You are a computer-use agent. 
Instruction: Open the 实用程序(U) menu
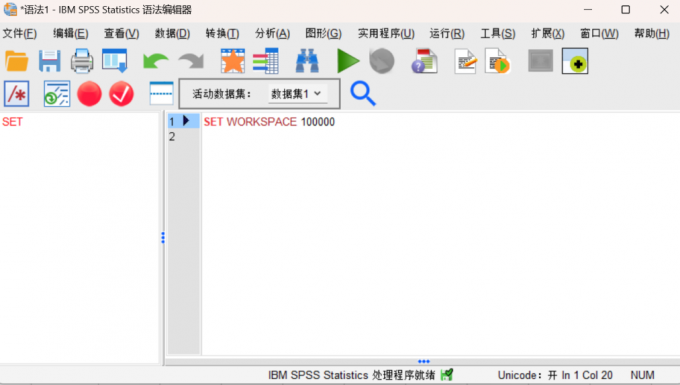coord(386,33)
